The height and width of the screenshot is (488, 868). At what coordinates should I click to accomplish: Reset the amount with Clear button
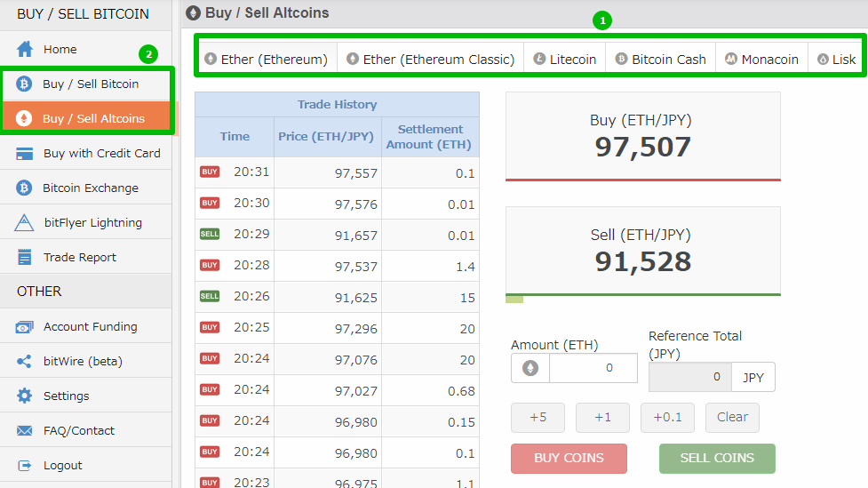732,418
